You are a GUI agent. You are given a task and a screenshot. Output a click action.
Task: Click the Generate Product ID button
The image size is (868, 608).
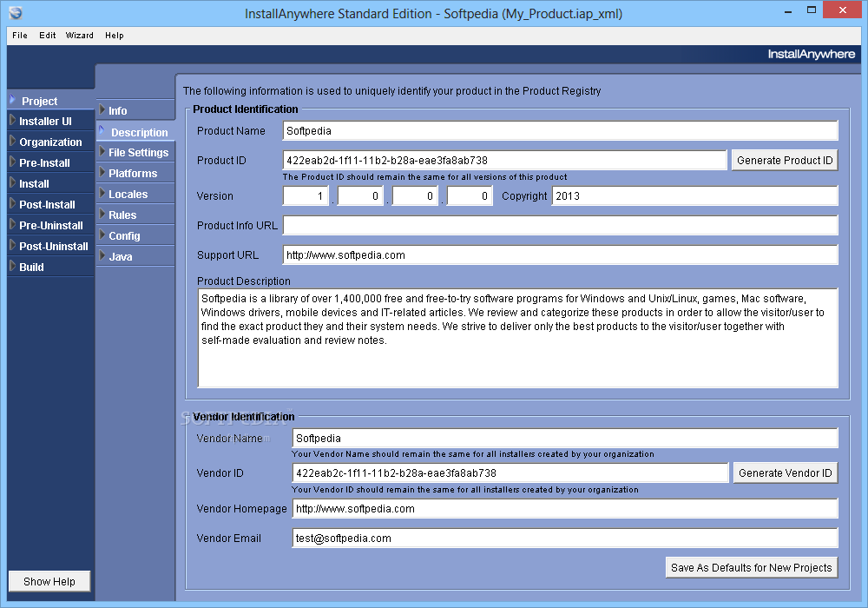[x=785, y=160]
